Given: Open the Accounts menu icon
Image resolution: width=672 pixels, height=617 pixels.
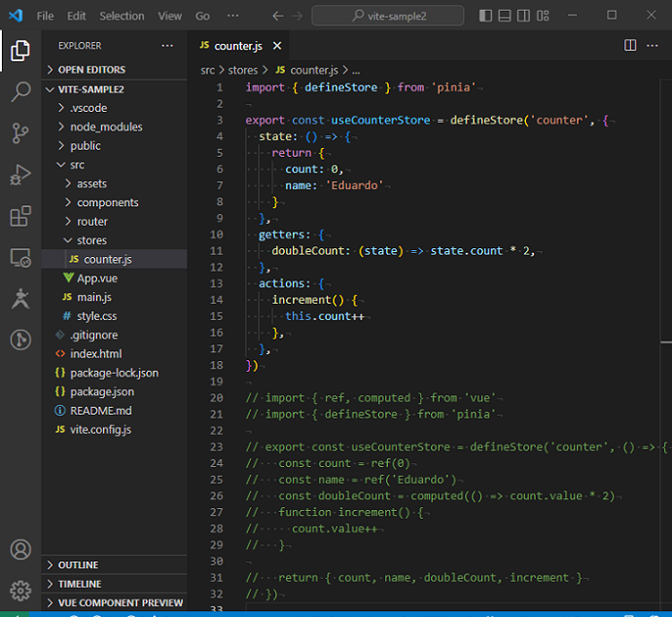Looking at the screenshot, I should (x=20, y=550).
